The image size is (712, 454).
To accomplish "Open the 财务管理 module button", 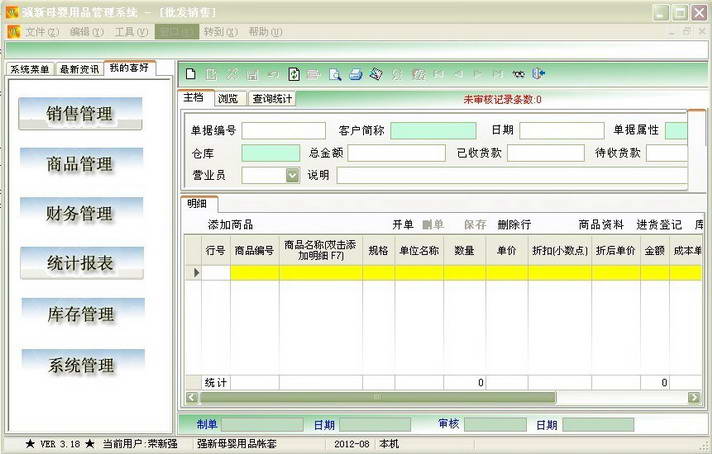I will coord(81,213).
